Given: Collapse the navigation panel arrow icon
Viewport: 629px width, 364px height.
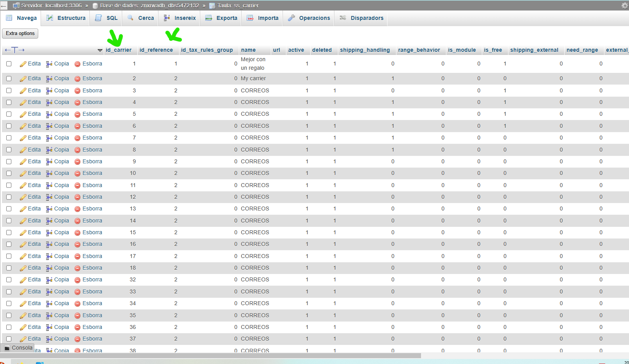Looking at the screenshot, I should click(4, 5).
